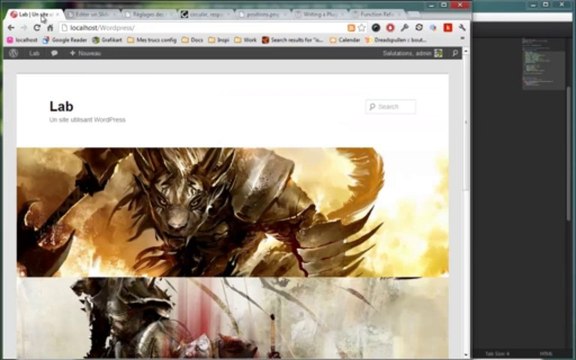Image resolution: width=576 pixels, height=360 pixels.
Task: Click the armored knight image below
Action: pos(233,318)
